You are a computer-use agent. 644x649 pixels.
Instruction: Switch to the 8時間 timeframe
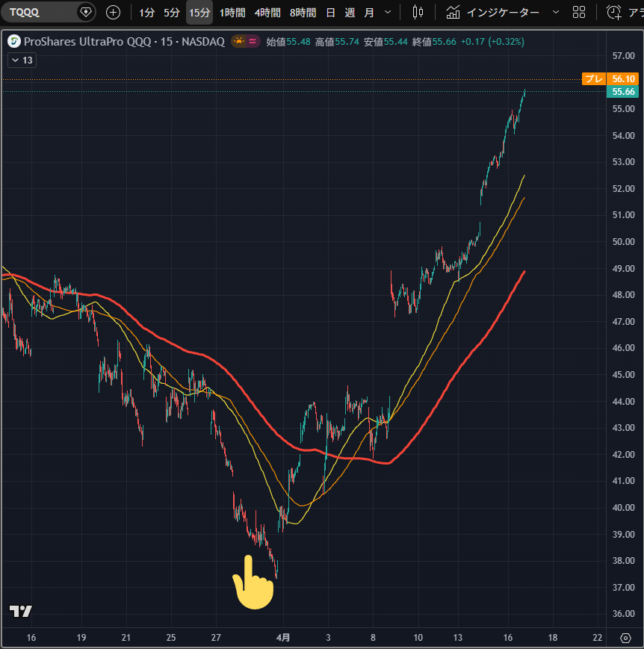(x=303, y=13)
